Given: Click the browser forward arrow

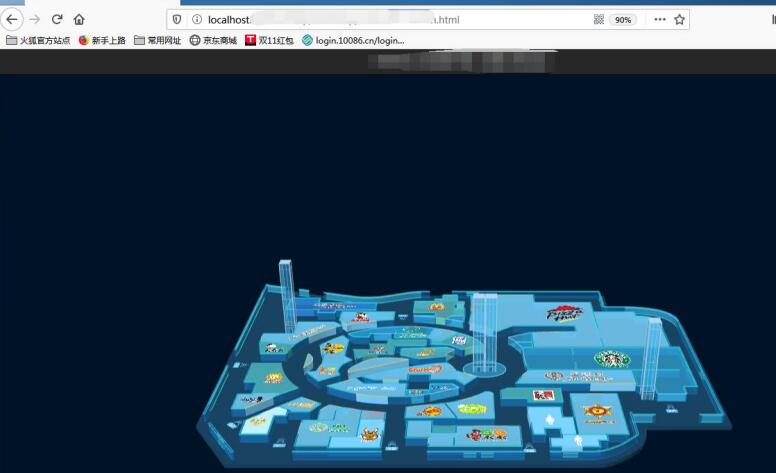Looking at the screenshot, I should (x=35, y=20).
